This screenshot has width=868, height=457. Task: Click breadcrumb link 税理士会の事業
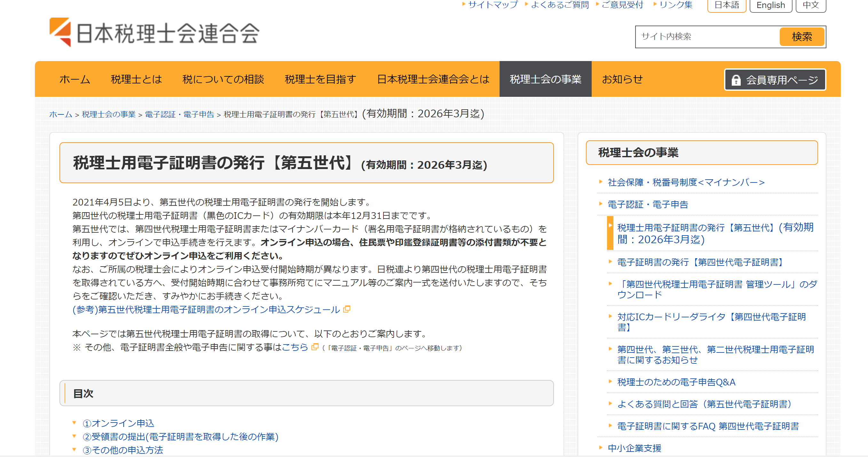click(x=108, y=114)
